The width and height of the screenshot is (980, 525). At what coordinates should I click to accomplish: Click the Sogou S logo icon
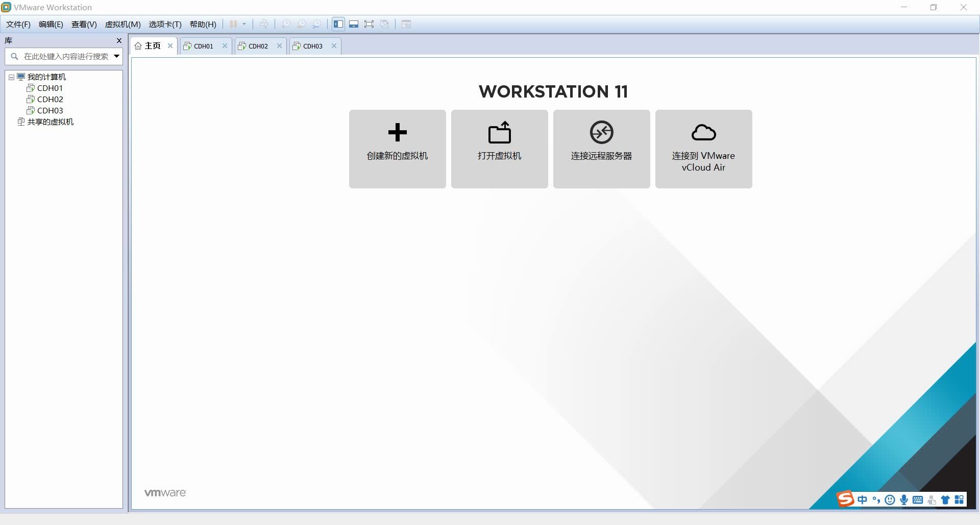point(845,498)
